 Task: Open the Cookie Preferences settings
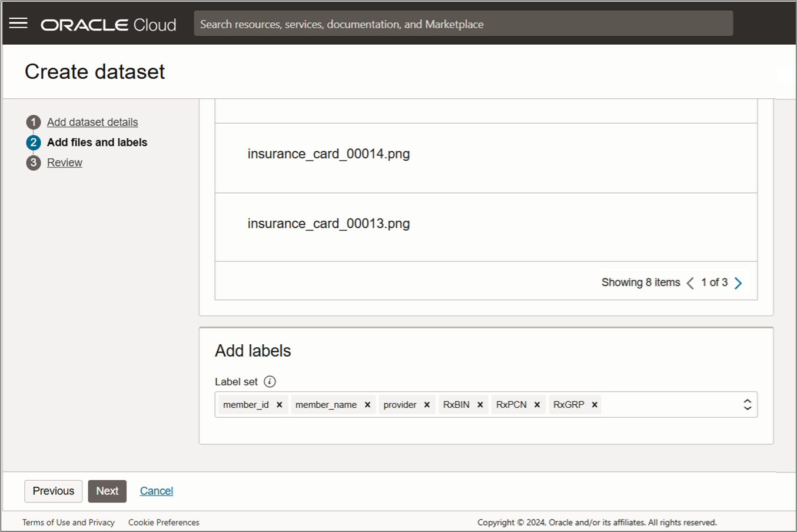coord(164,522)
